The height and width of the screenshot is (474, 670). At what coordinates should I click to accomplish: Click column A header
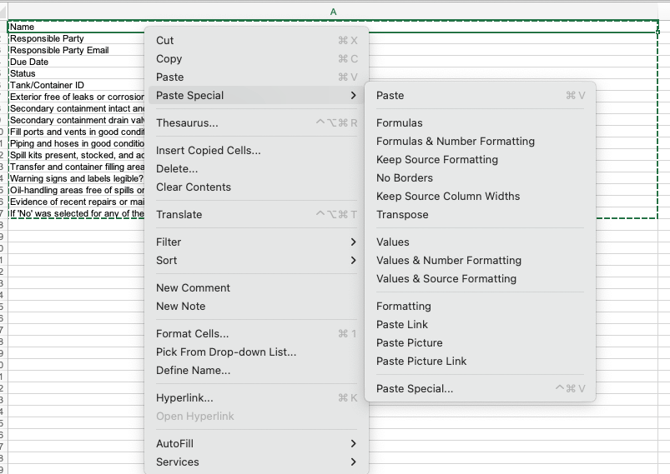(333, 12)
